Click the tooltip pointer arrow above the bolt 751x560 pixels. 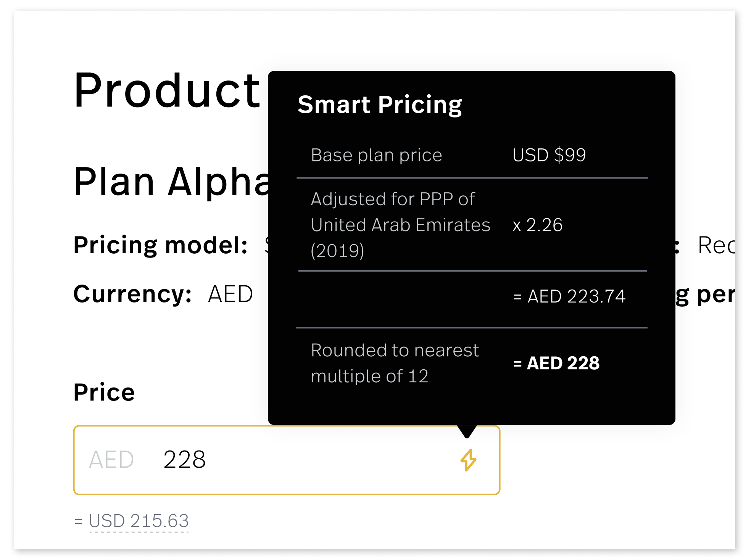point(467,431)
